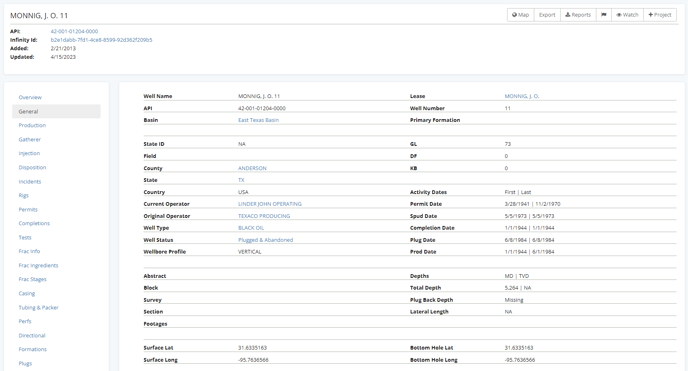Select GL value 73

point(508,144)
